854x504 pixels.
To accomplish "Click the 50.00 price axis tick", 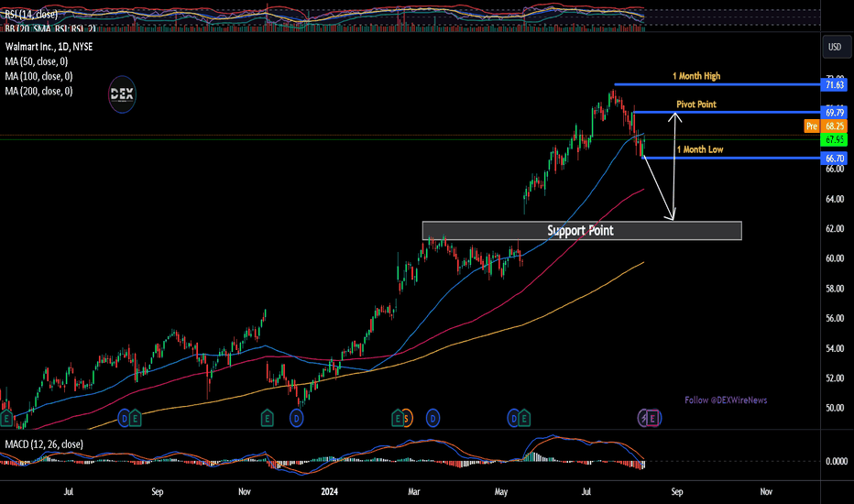I will tap(835, 408).
